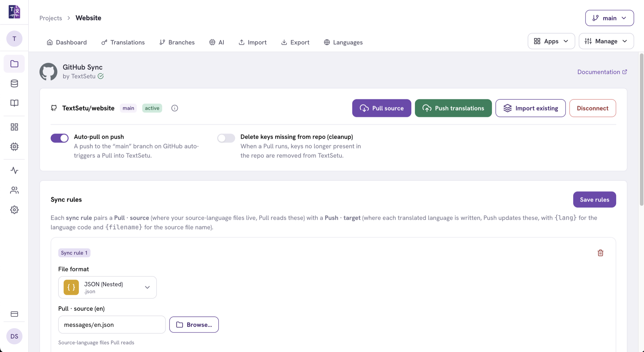644x352 pixels.
Task: Navigate to Projects breadcrumb
Action: [51, 18]
